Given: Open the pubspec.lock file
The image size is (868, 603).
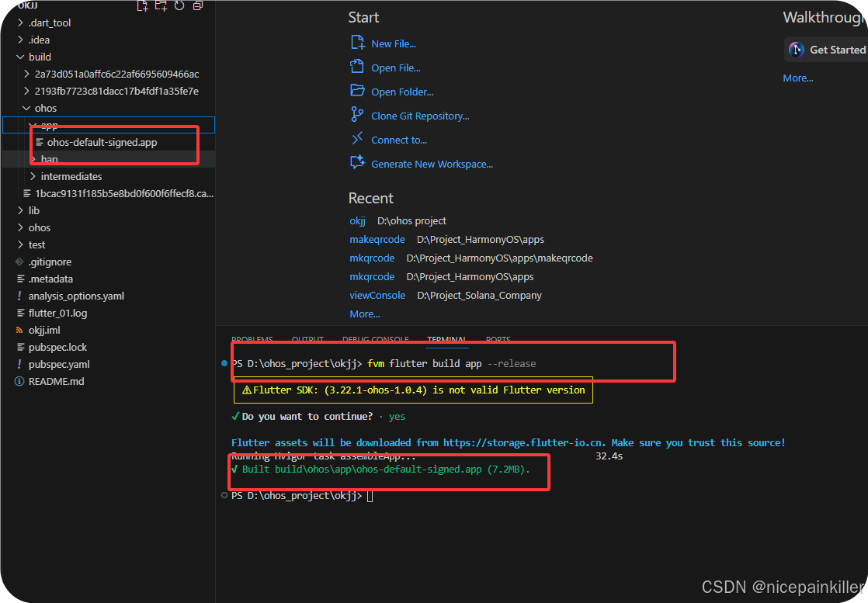Looking at the screenshot, I should pyautogui.click(x=57, y=348).
